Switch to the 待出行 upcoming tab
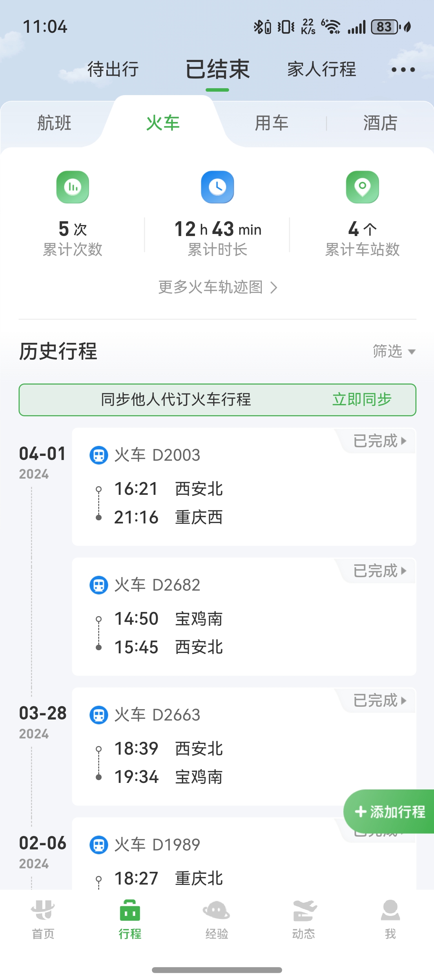Viewport: 434px width, 980px height. click(x=113, y=70)
